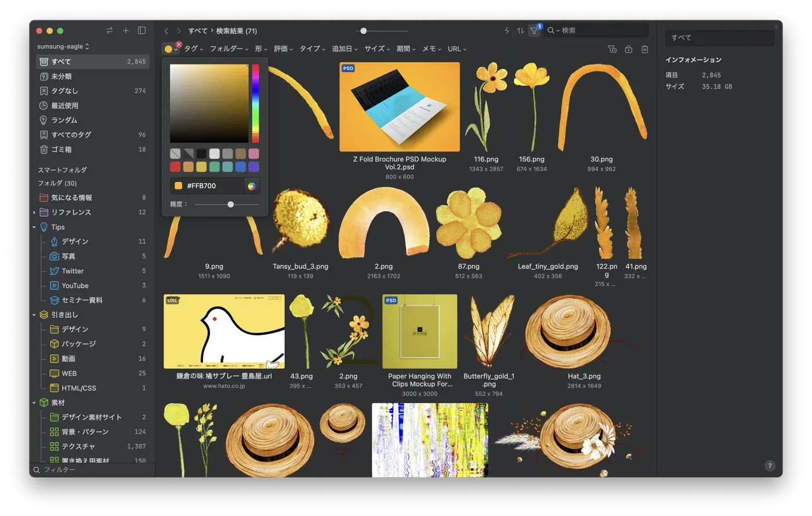Viewport: 812px width, 516px height.
Task: Pick the pink preset color swatch
Action: tap(253, 154)
